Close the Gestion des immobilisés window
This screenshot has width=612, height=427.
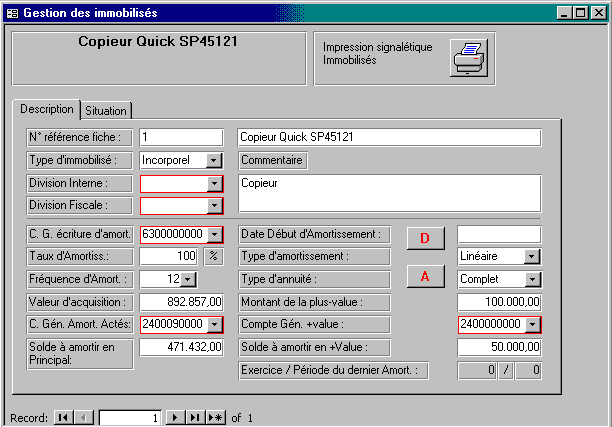(x=598, y=13)
